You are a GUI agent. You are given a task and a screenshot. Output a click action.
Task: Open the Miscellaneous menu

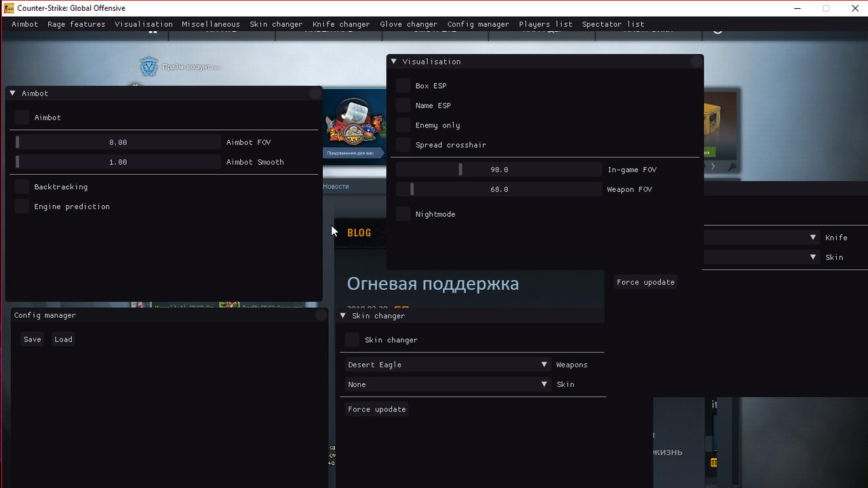[x=211, y=24]
